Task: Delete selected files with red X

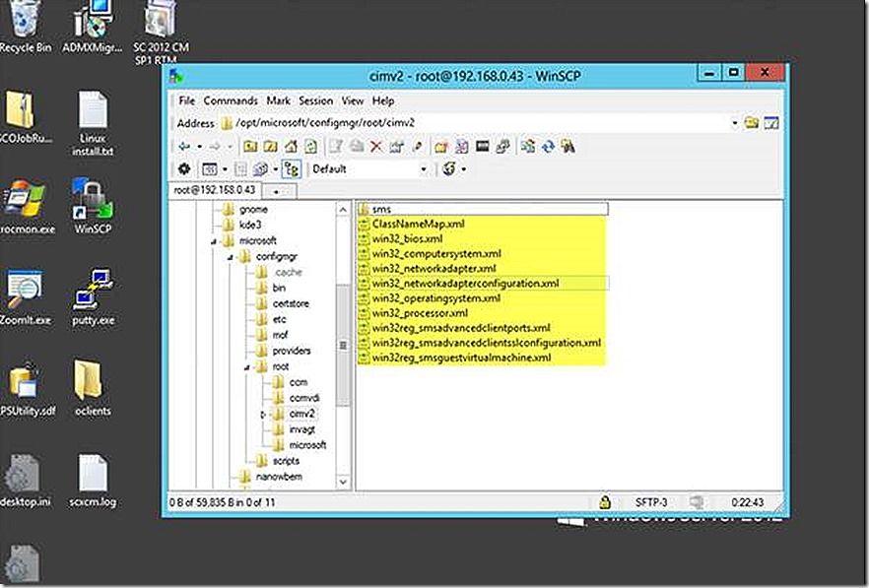Action: tap(376, 147)
